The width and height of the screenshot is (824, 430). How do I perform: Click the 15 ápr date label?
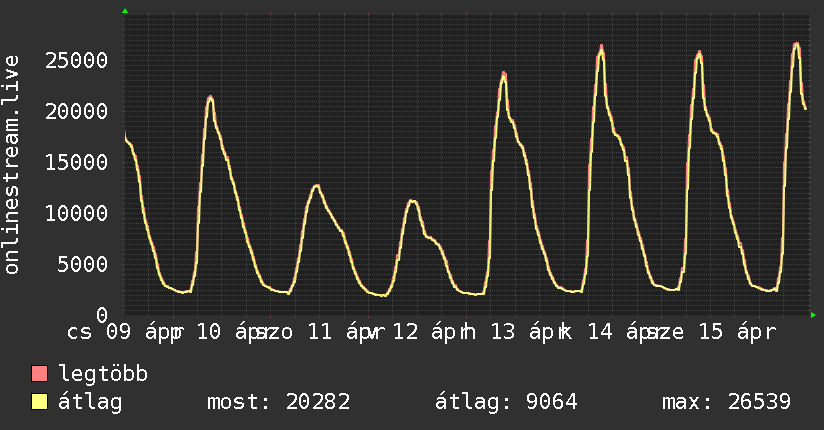(x=737, y=332)
